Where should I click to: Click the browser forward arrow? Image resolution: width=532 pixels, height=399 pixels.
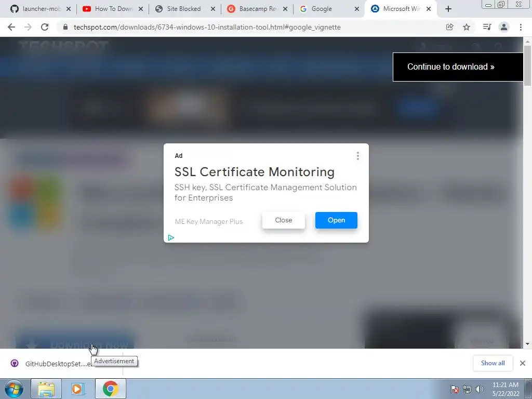click(x=28, y=27)
